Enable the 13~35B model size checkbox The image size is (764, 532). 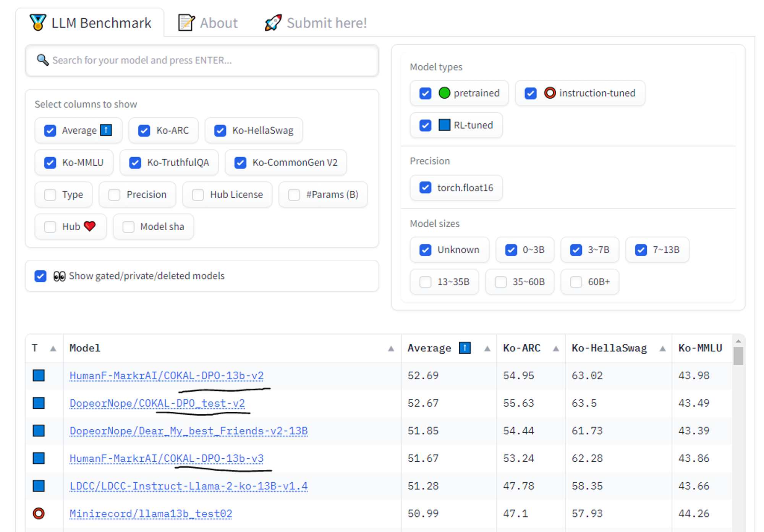click(x=425, y=282)
